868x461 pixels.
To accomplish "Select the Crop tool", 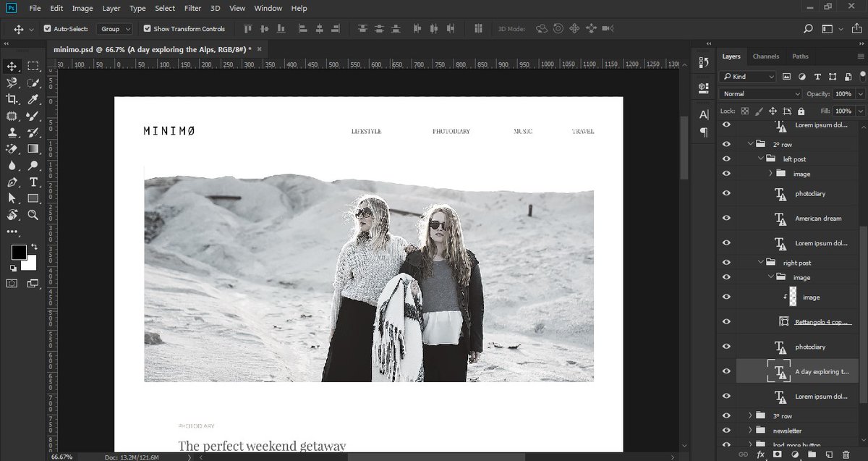I will [12, 99].
